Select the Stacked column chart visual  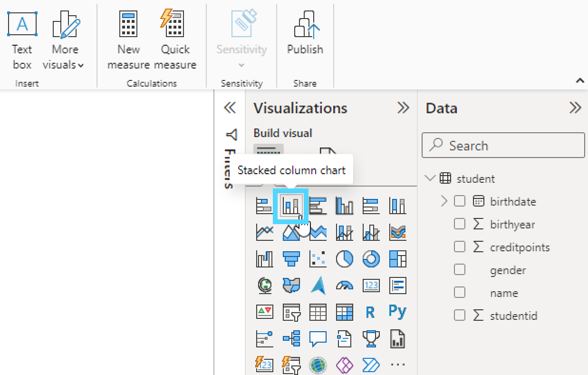click(x=291, y=206)
